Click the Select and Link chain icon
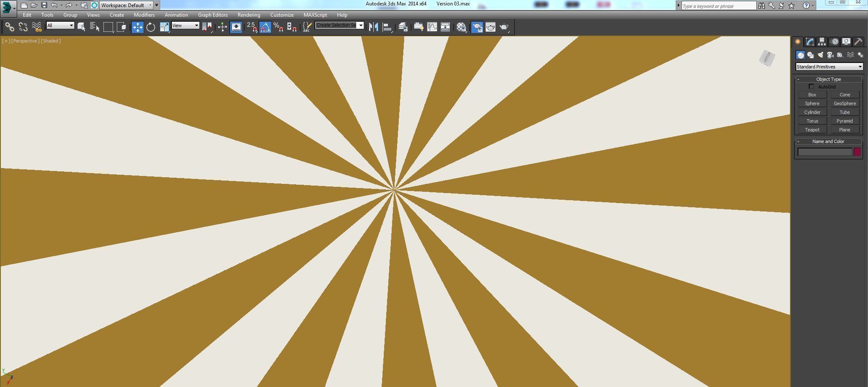Screen dimensions: 868x387 click(x=10, y=27)
